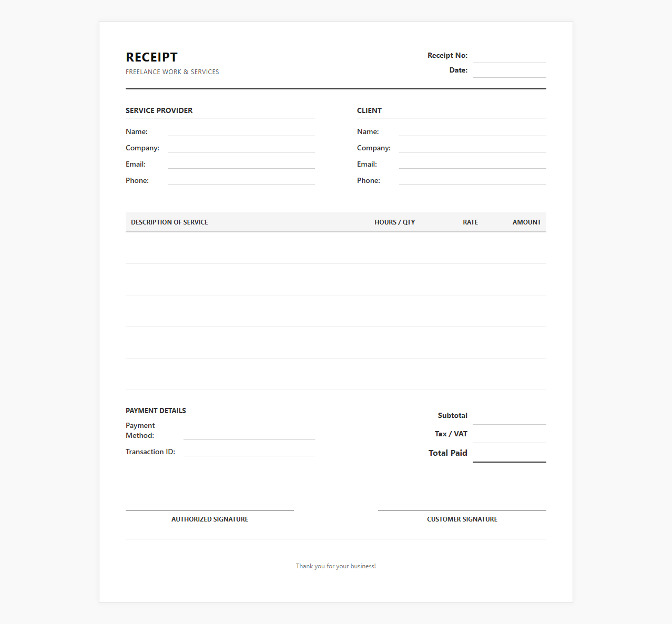Viewport: 672px width, 624px height.
Task: Select Service Provider Email field
Action: click(241, 164)
